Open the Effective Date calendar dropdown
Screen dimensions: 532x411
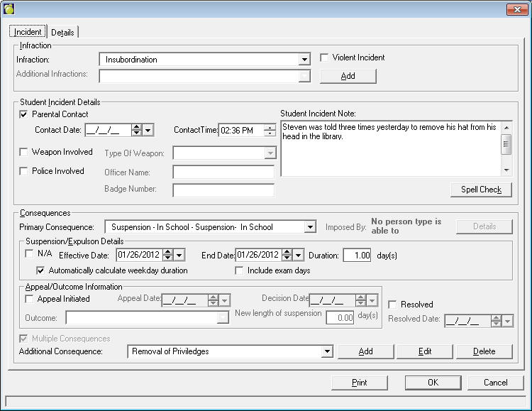coord(179,256)
